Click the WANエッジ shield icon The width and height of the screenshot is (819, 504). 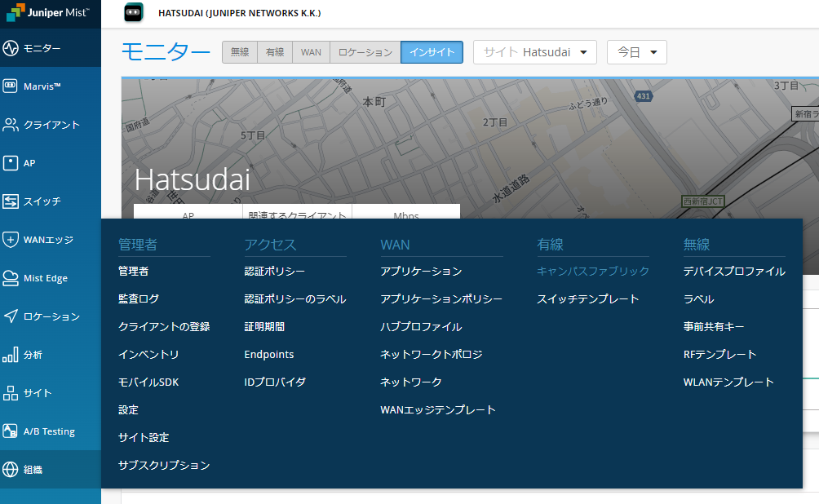tap(11, 240)
